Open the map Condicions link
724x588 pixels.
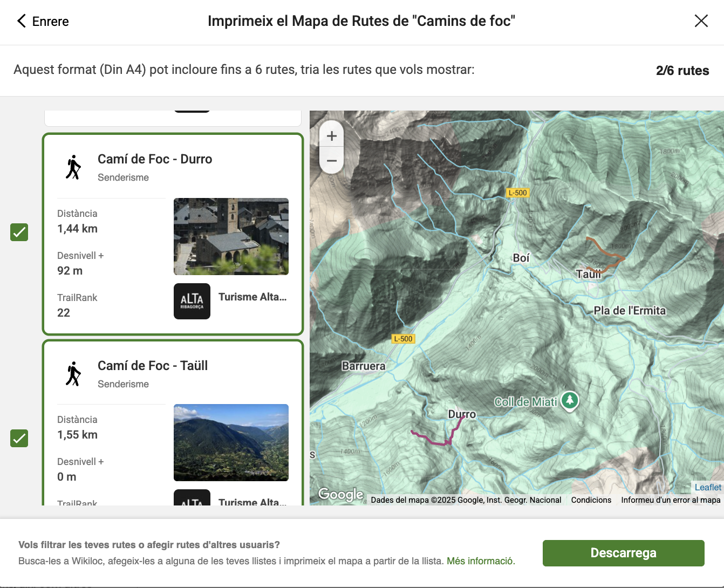(591, 500)
